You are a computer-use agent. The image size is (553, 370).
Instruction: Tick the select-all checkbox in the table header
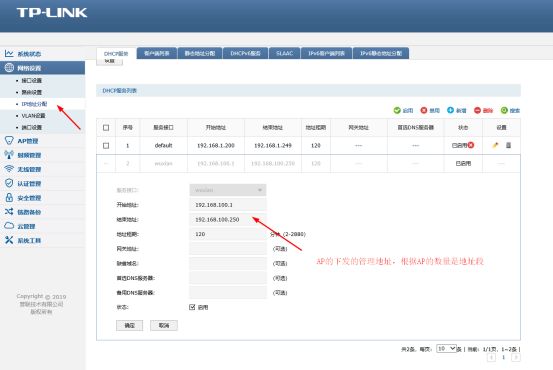(x=106, y=128)
